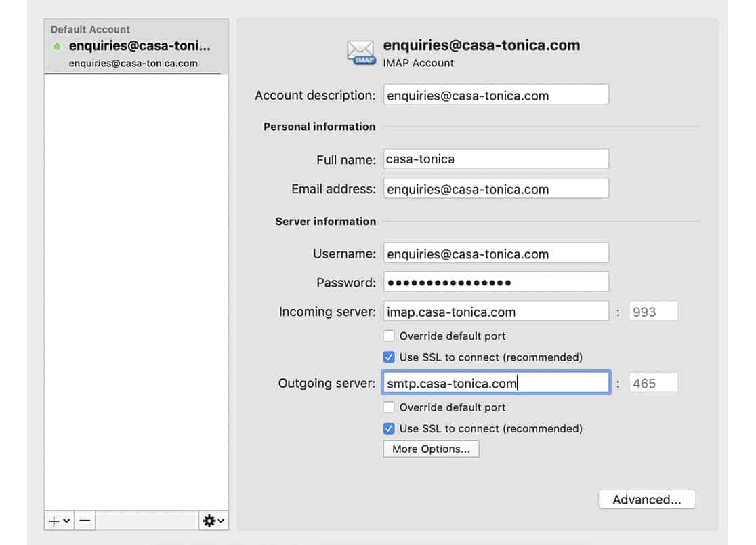This screenshot has height=545, width=756.
Task: Focus the Email address field
Action: pos(496,189)
